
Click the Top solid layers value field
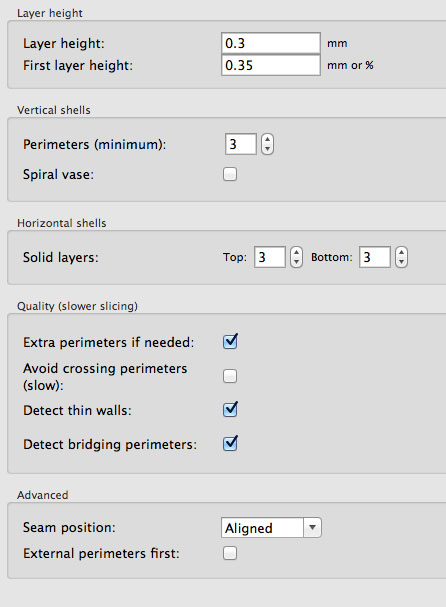point(270,257)
